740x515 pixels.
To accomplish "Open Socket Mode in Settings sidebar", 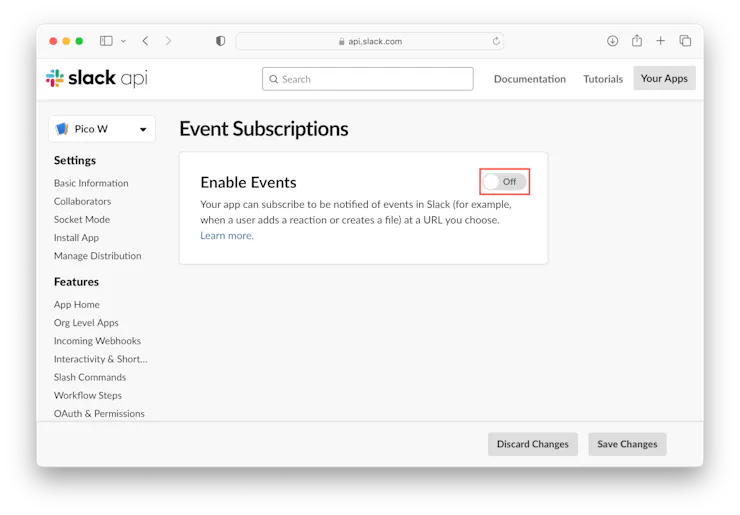I will [82, 220].
